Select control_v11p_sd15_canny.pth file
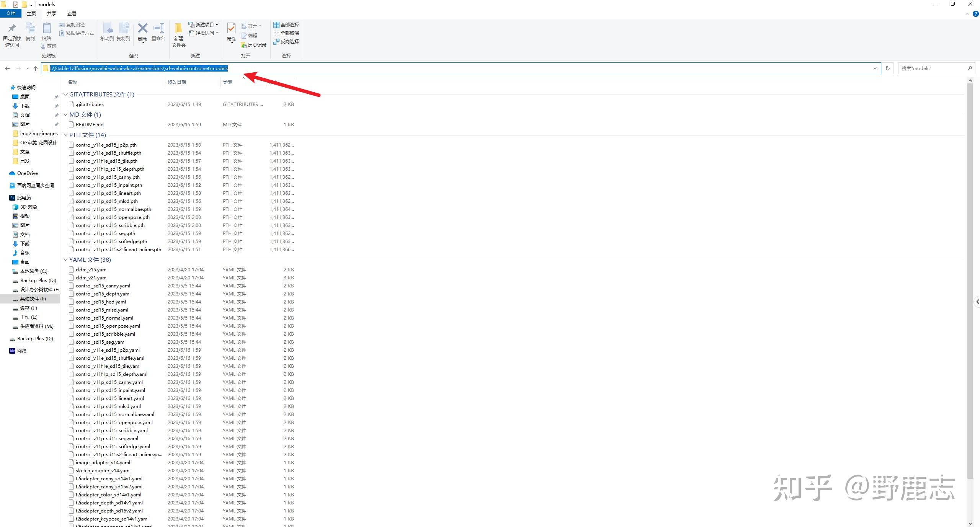980x527 pixels. 108,177
